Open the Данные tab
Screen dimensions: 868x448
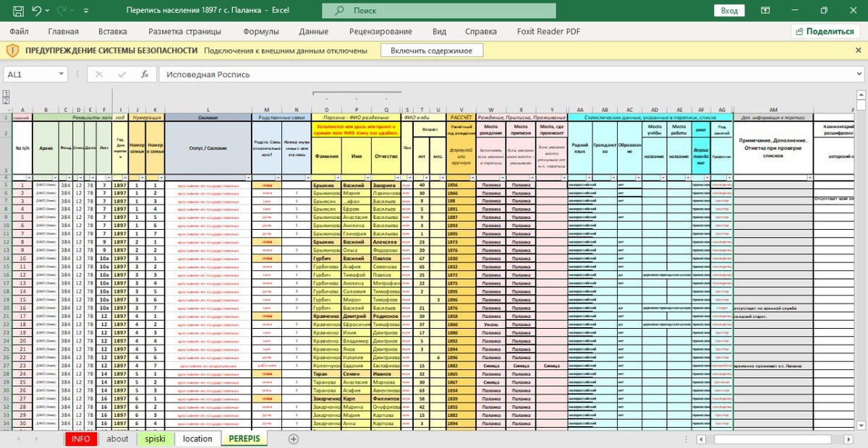coord(314,31)
